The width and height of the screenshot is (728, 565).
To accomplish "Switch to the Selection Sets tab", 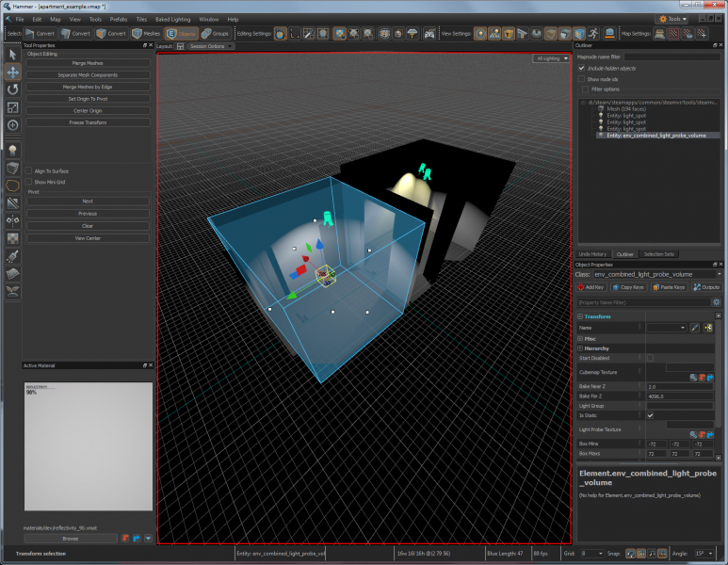I will (x=658, y=254).
